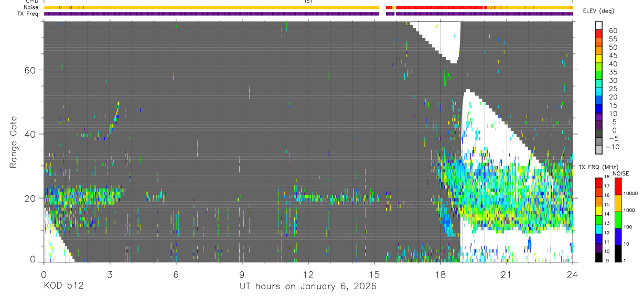Click the 10000 label on NOISE colorbar
Screen dimensions: 644x297
[x=630, y=193]
